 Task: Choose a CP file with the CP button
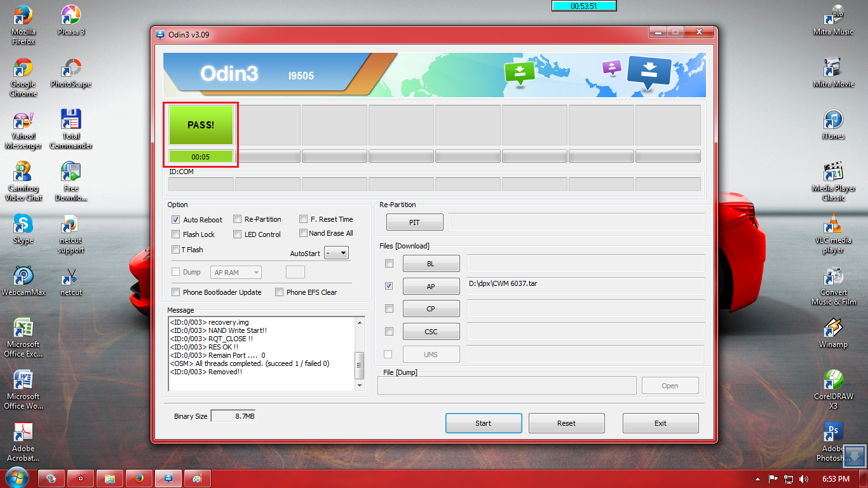click(x=431, y=308)
